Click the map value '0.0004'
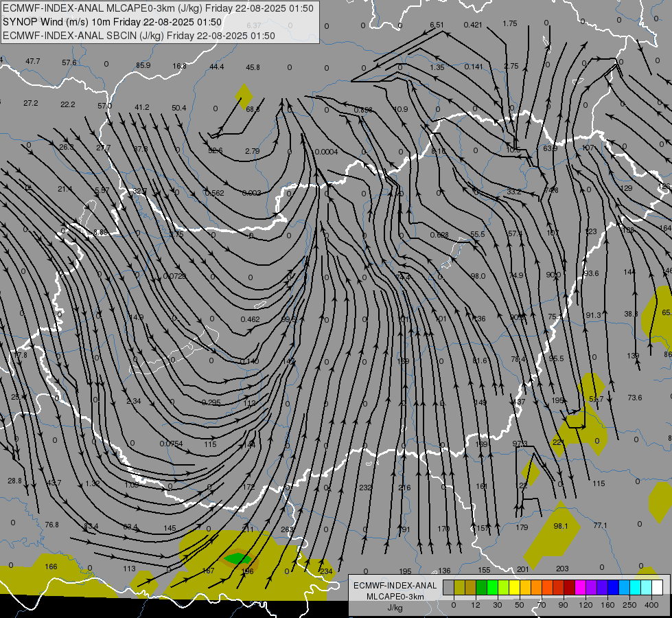Screen dimensions: 672x618 (327, 152)
